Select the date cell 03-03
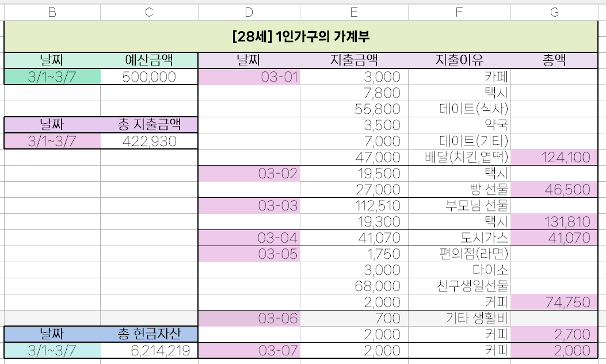Screen dimensions: 606x364 pos(249,205)
